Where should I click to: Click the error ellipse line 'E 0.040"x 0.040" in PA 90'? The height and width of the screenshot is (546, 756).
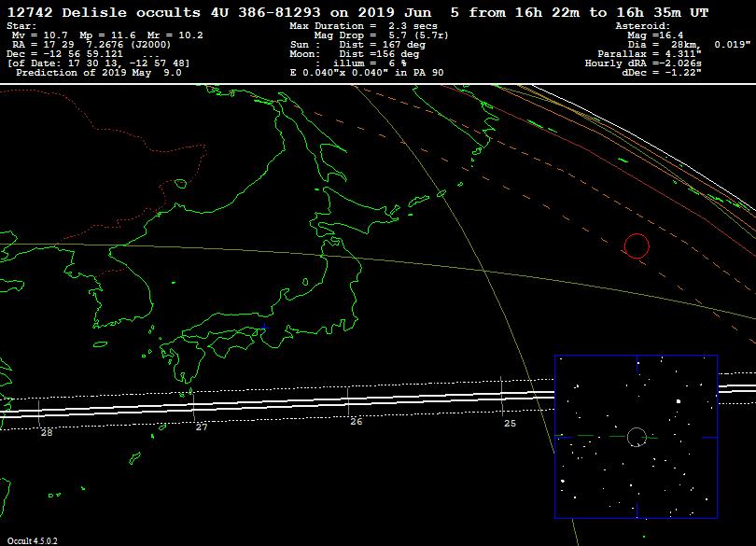[x=367, y=73]
